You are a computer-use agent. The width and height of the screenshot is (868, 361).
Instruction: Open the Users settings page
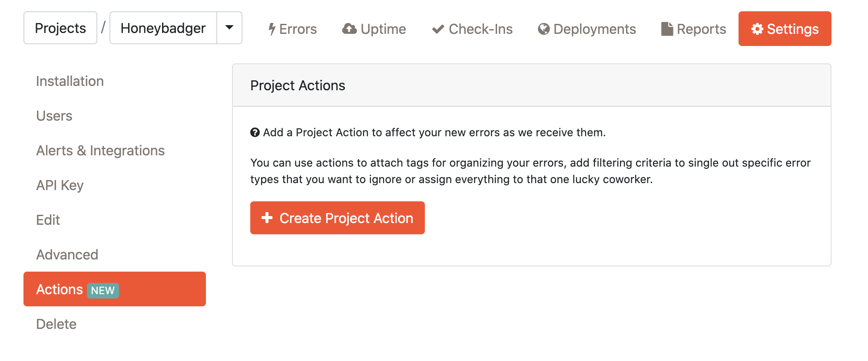(x=54, y=116)
